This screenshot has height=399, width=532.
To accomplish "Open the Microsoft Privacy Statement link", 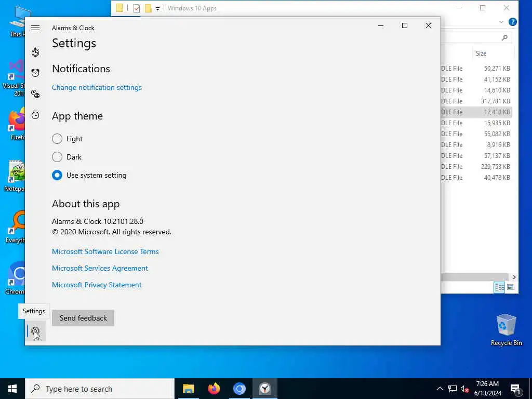I will pos(97,285).
